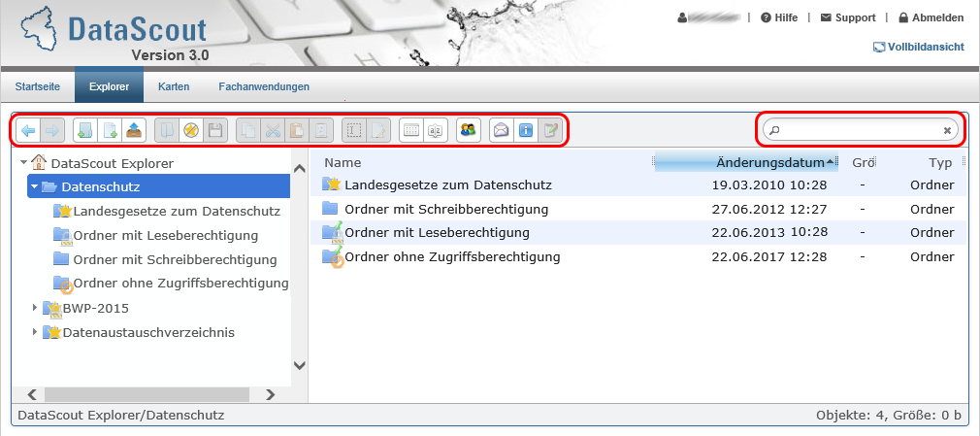Expand the Datenaustauschverzeichnis tree node
Image resolution: width=980 pixels, height=436 pixels.
(x=35, y=332)
